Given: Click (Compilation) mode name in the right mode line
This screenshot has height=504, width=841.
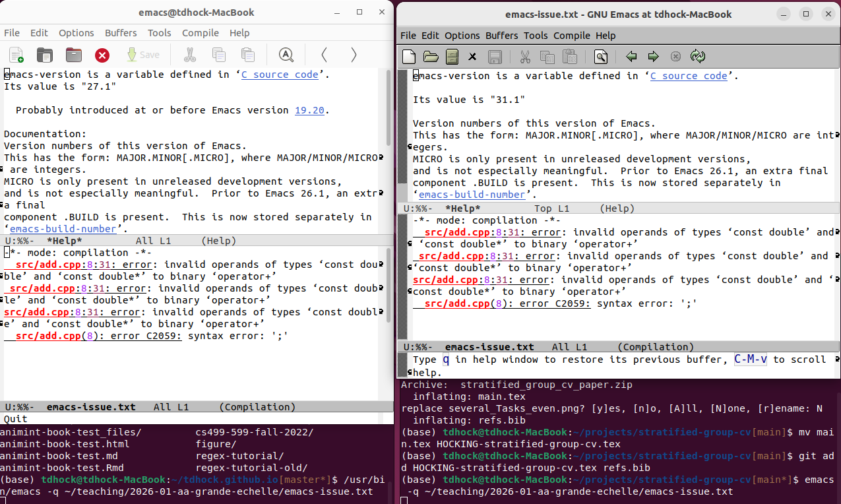Looking at the screenshot, I should 656,347.
